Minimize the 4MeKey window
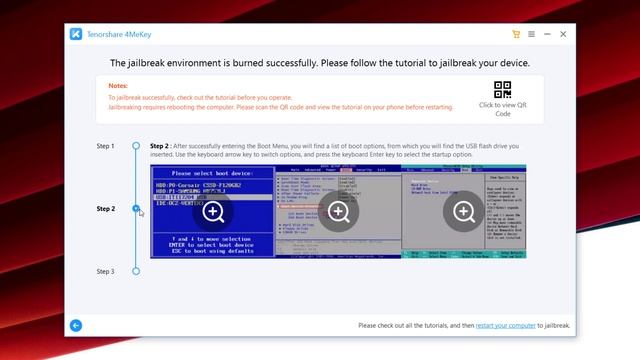The image size is (640, 360). click(x=547, y=34)
